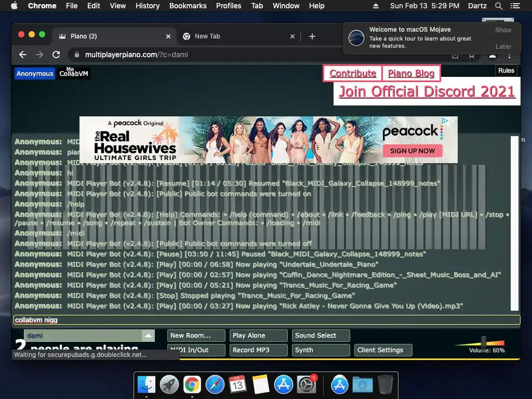Open Client Settings
The height and width of the screenshot is (399, 532).
pos(383,350)
